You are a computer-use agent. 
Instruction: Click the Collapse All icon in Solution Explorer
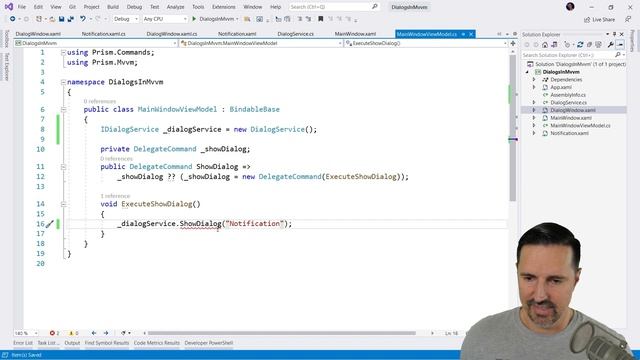point(589,45)
